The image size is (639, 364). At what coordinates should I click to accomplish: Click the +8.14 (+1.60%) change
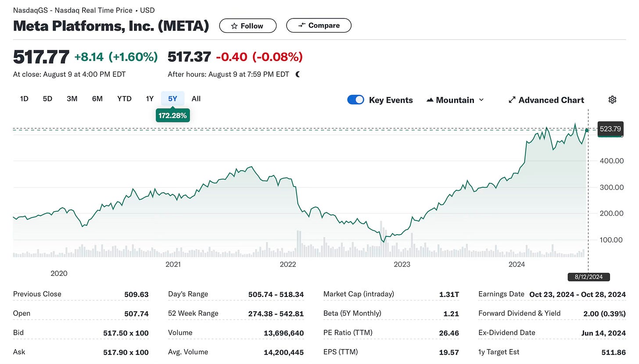coord(116,57)
